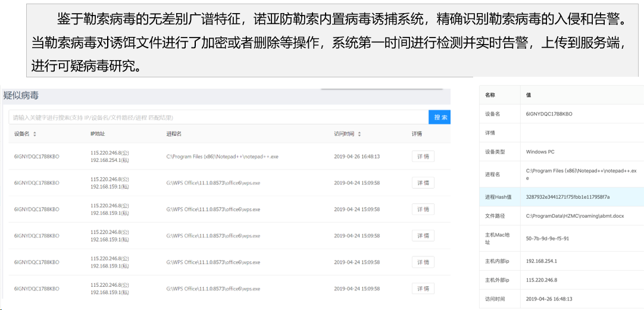Click the keyword search input field

(x=218, y=117)
